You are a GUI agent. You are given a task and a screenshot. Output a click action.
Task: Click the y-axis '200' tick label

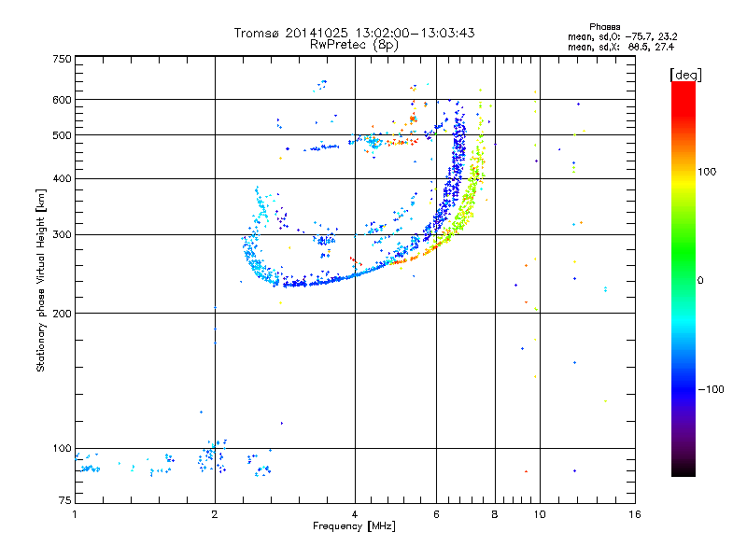point(62,314)
